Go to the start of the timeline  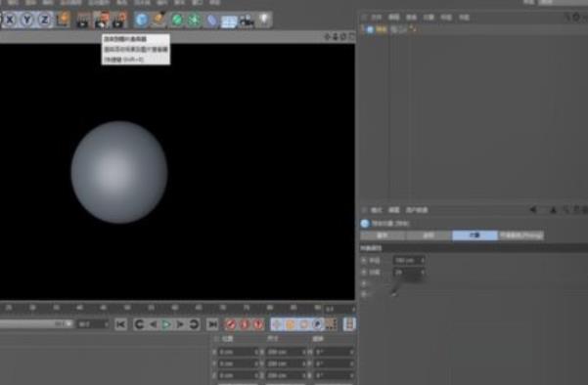click(120, 324)
